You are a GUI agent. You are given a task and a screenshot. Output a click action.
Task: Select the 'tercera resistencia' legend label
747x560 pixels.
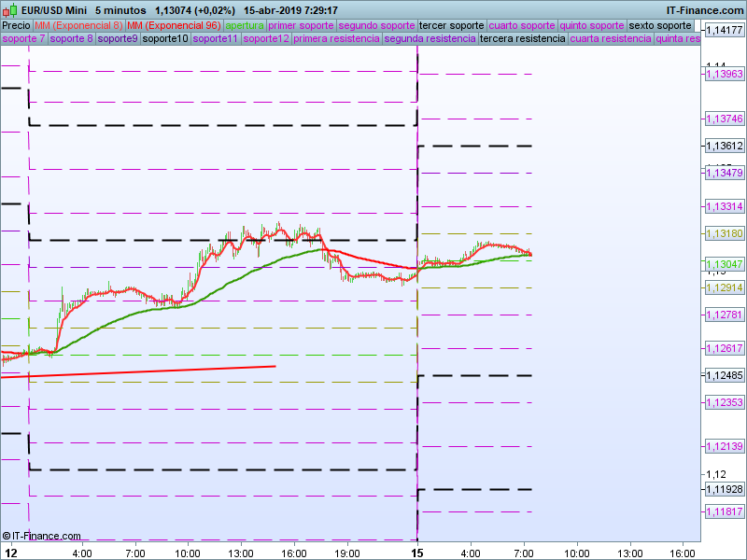(522, 39)
